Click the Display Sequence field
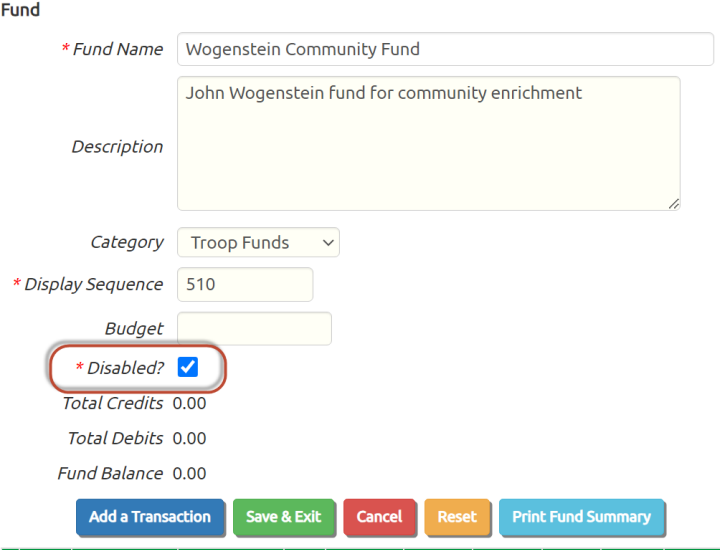This screenshot has width=720, height=550. pos(245,285)
